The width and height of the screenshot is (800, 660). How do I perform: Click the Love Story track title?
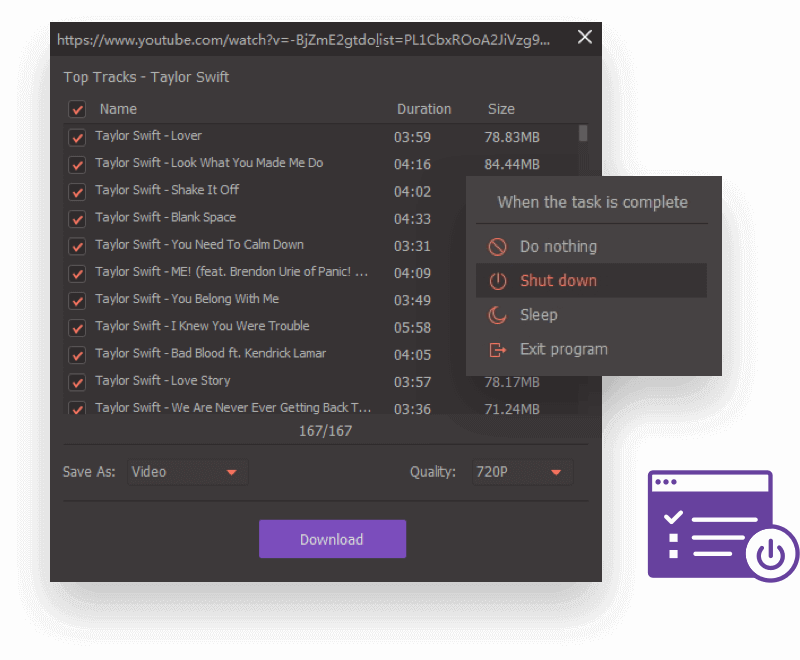pos(163,380)
